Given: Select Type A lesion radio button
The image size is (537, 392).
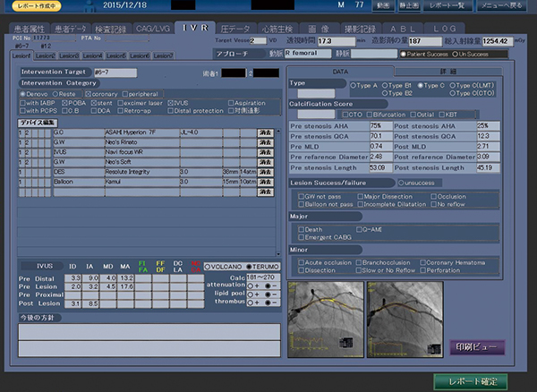Looking at the screenshot, I should click(x=353, y=84).
